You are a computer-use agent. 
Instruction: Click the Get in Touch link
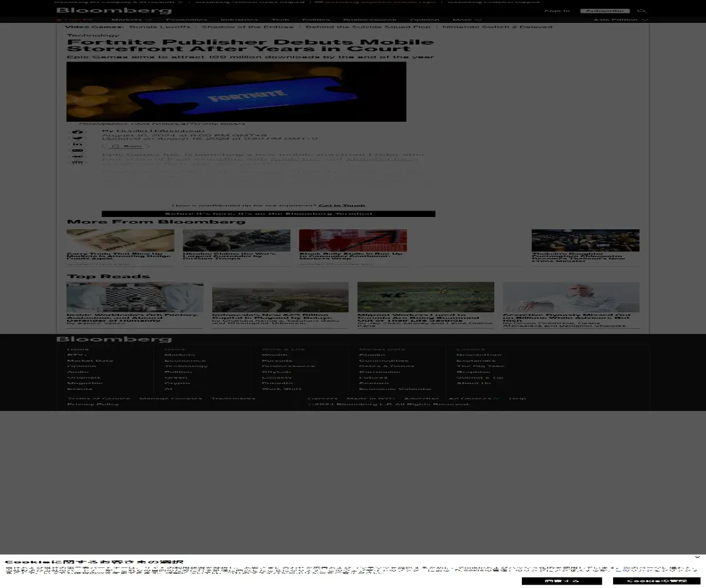click(342, 206)
